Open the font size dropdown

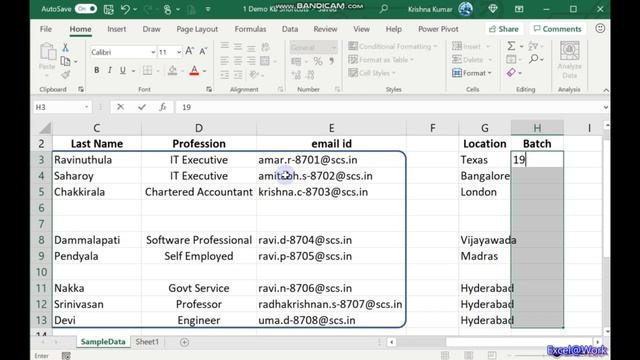[x=179, y=52]
